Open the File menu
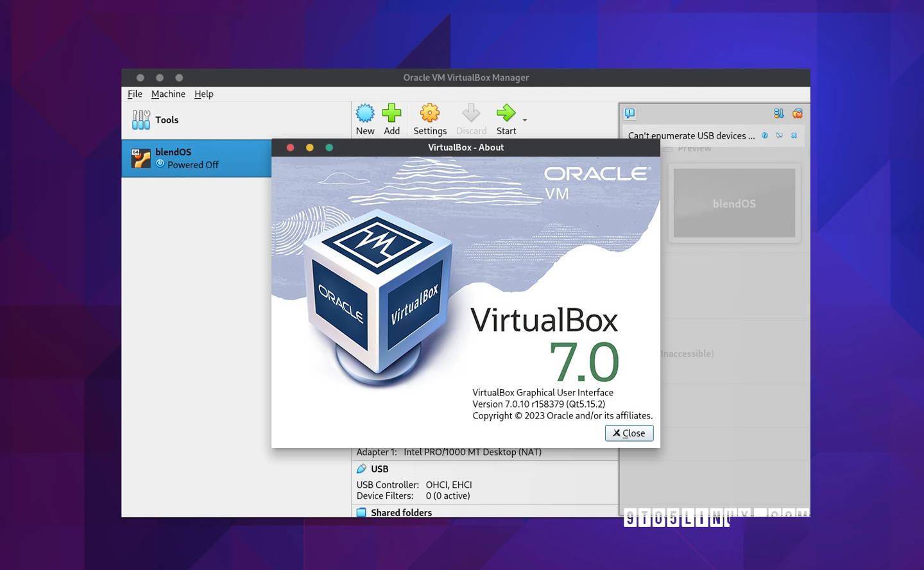The height and width of the screenshot is (570, 924). (x=135, y=94)
